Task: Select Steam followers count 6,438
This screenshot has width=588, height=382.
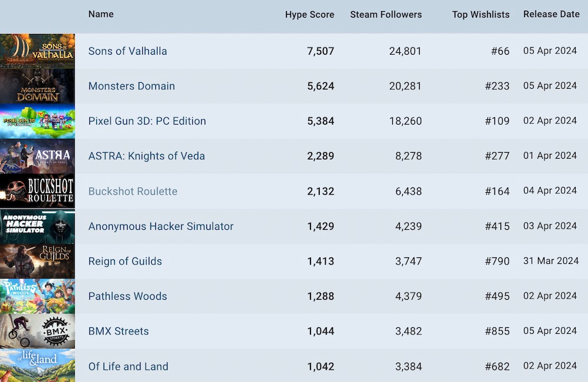Action: (409, 191)
